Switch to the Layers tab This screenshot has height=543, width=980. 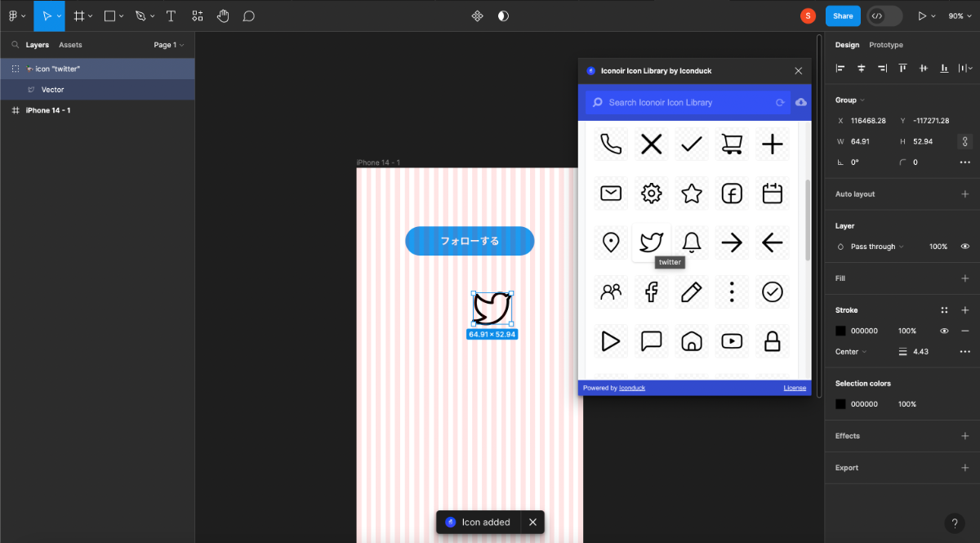(x=38, y=45)
